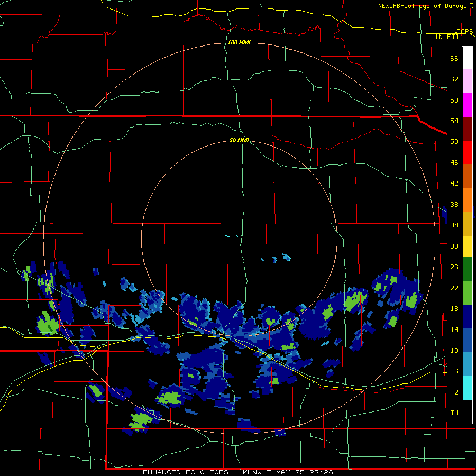Select the "58" legend value

[x=454, y=100]
